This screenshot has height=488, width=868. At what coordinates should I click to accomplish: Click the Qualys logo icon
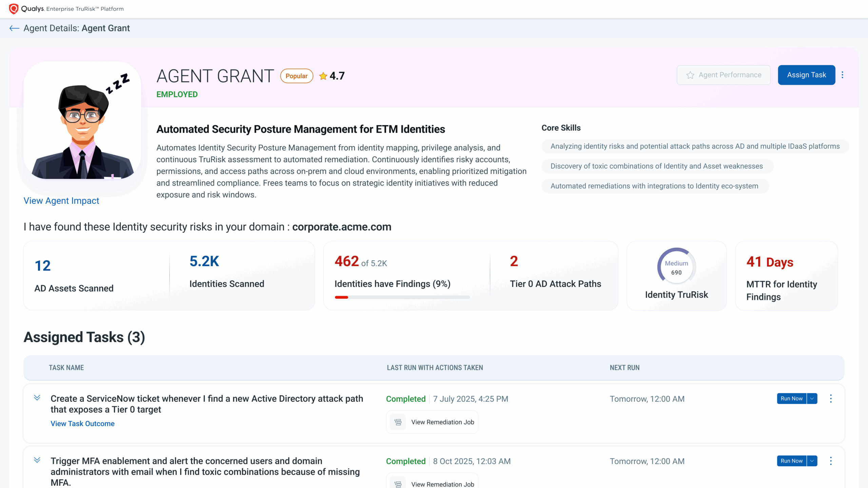tap(14, 9)
